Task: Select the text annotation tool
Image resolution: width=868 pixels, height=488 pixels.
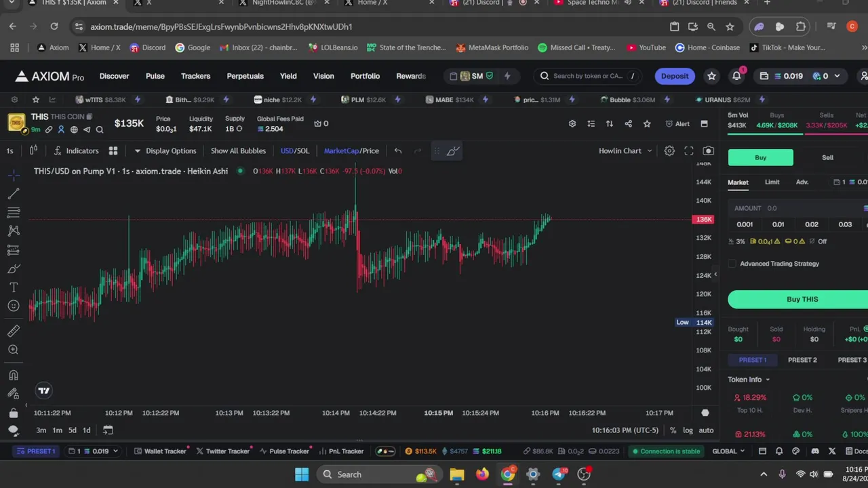Action: (x=14, y=287)
